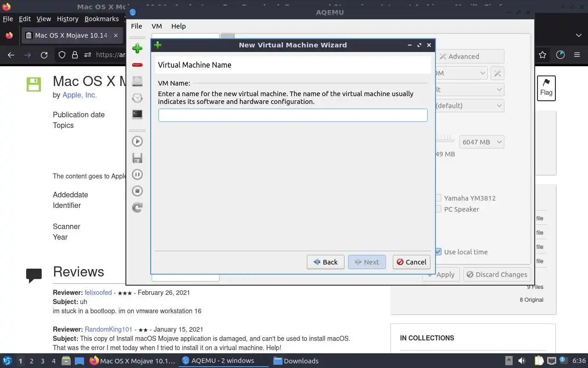Open the clipboard tray icon
Image resolution: width=588 pixels, height=368 pixels.
click(x=539, y=361)
